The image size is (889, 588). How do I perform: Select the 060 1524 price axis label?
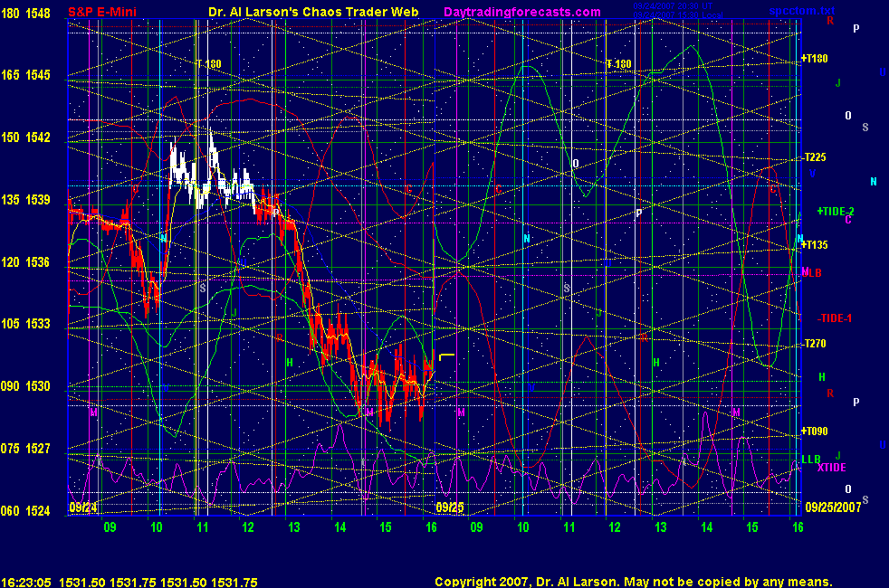coord(25,510)
